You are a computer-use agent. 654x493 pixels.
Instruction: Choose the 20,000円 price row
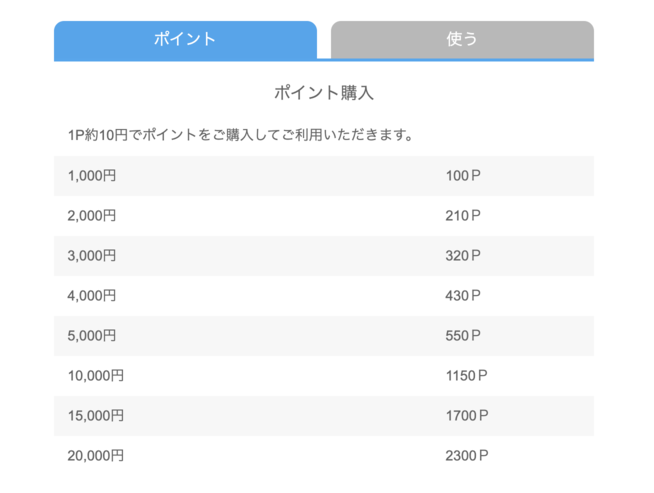click(96, 456)
